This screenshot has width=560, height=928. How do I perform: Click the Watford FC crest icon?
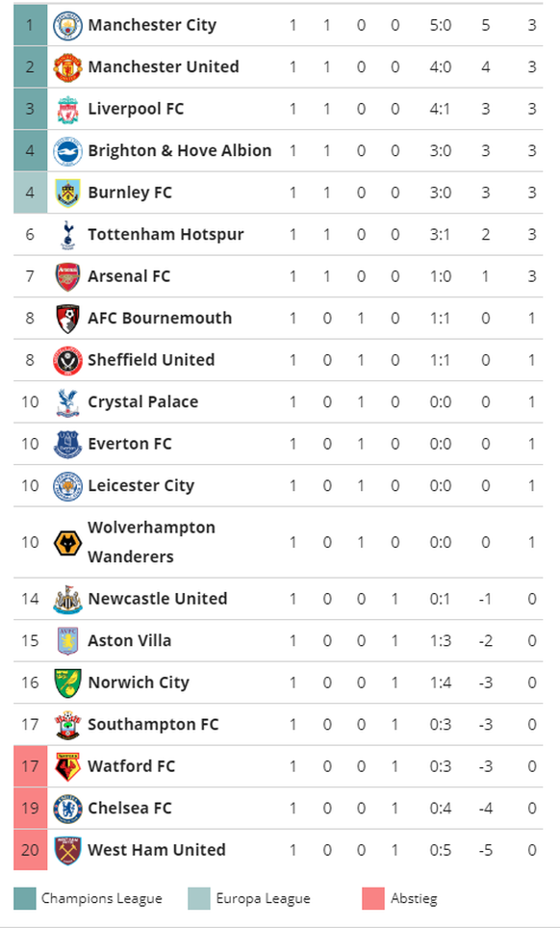coord(67,767)
